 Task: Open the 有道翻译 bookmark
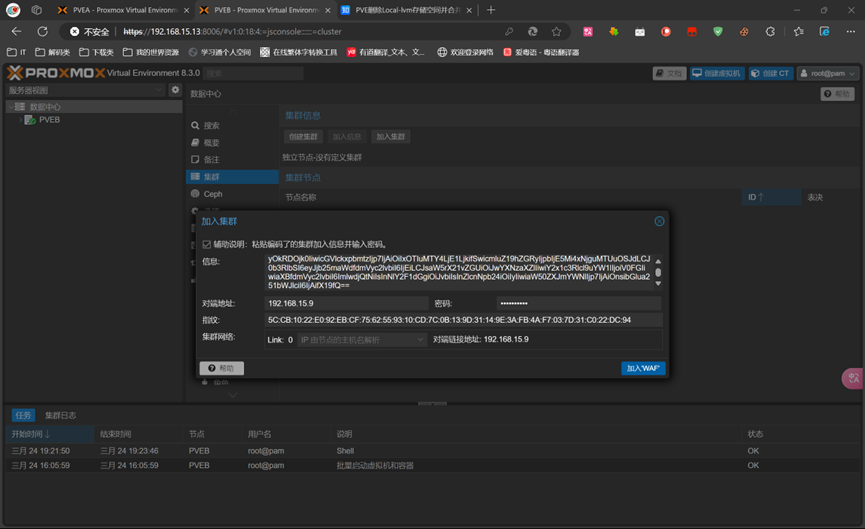pyautogui.click(x=386, y=52)
